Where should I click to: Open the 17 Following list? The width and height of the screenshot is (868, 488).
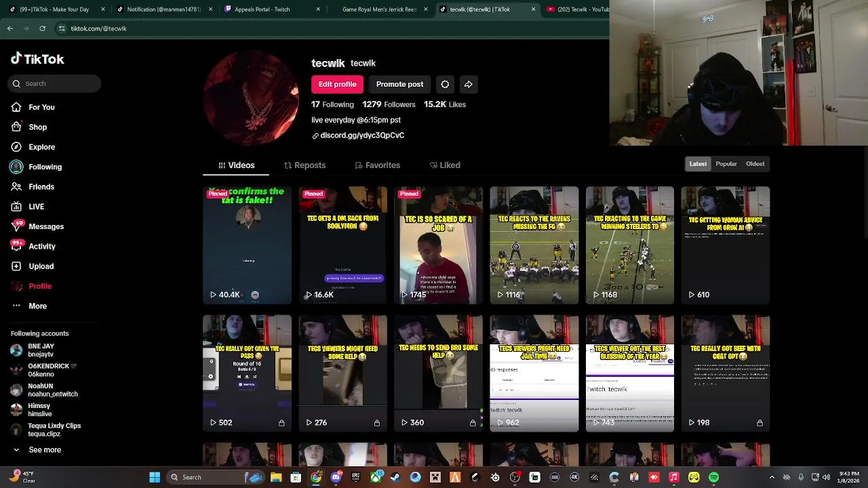click(x=332, y=104)
